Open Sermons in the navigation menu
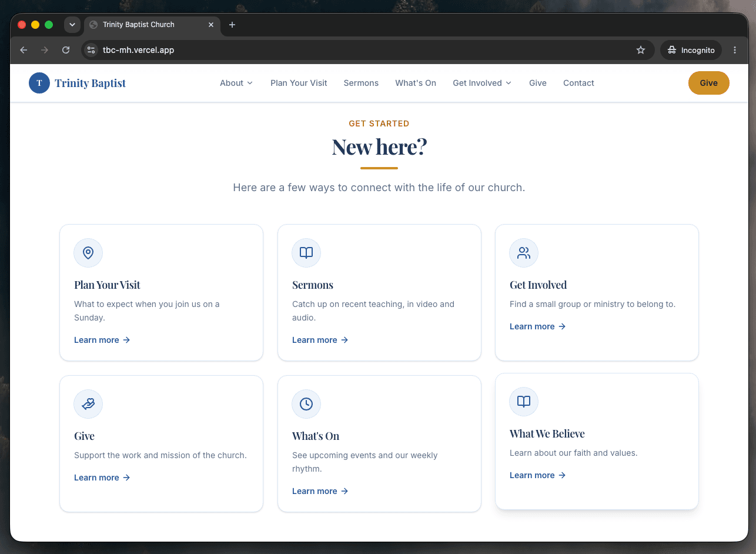 click(361, 83)
